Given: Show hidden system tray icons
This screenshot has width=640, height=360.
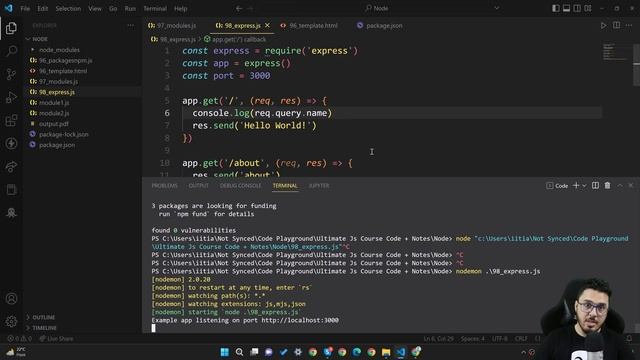Looking at the screenshot, I should tap(523, 352).
